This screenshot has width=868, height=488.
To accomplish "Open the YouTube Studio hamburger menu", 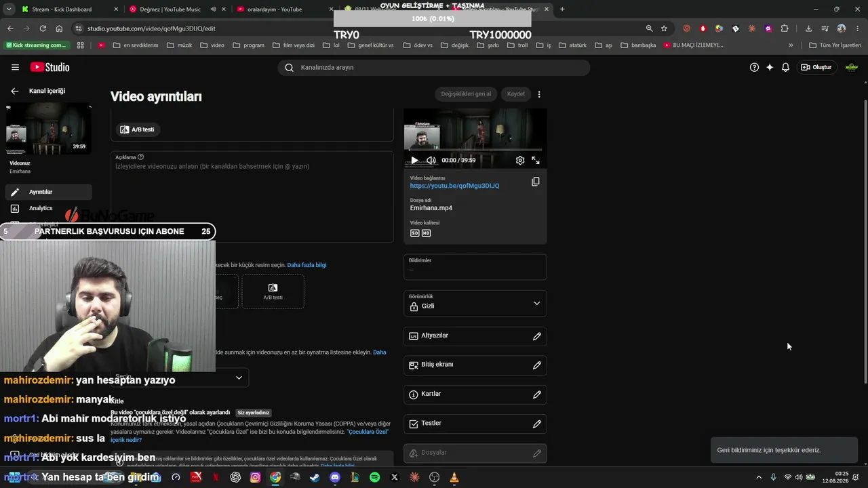I will coord(15,67).
